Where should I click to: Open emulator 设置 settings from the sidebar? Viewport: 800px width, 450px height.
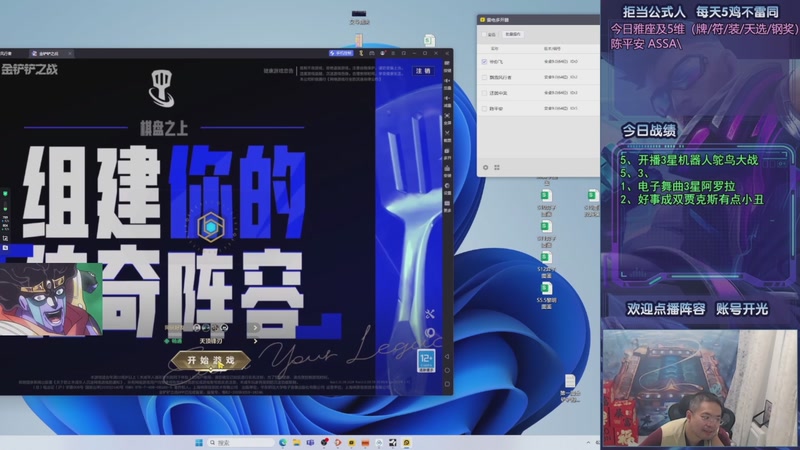click(x=447, y=188)
